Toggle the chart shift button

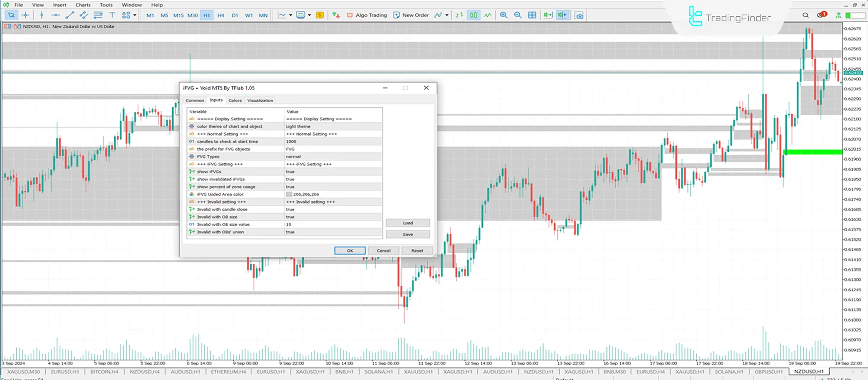[x=562, y=15]
